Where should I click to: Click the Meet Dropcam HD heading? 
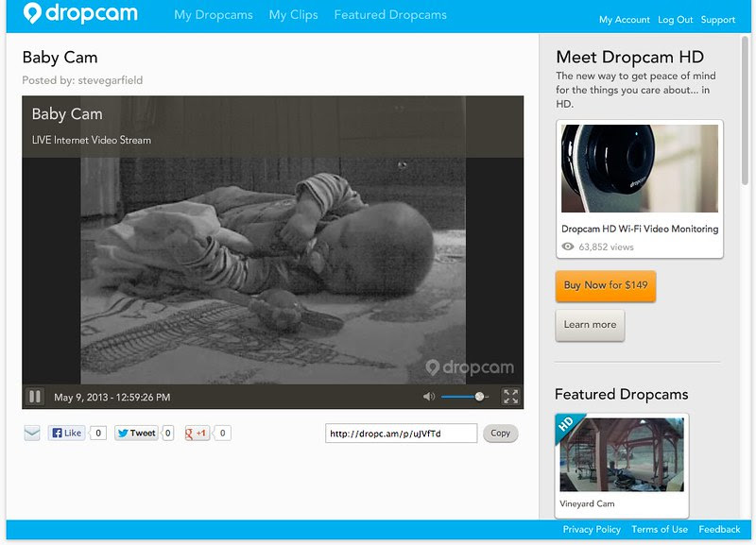tap(629, 57)
